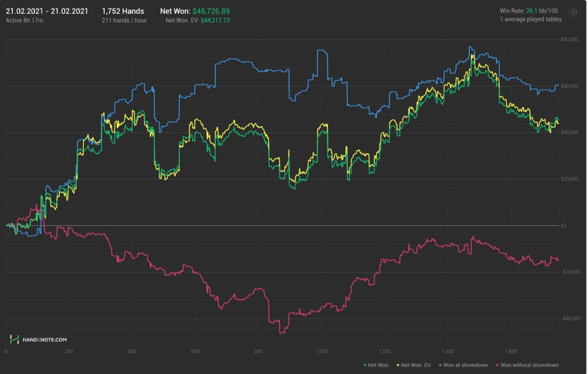The width and height of the screenshot is (588, 374).
Task: Click the Net Won EV $44,217.73 value
Action: coord(215,21)
